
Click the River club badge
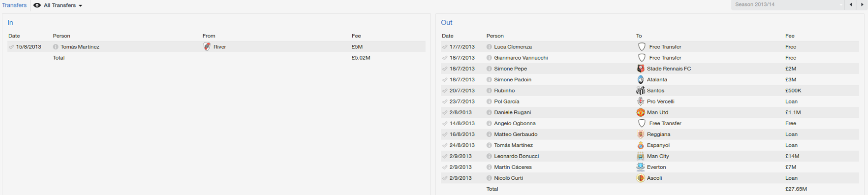207,47
